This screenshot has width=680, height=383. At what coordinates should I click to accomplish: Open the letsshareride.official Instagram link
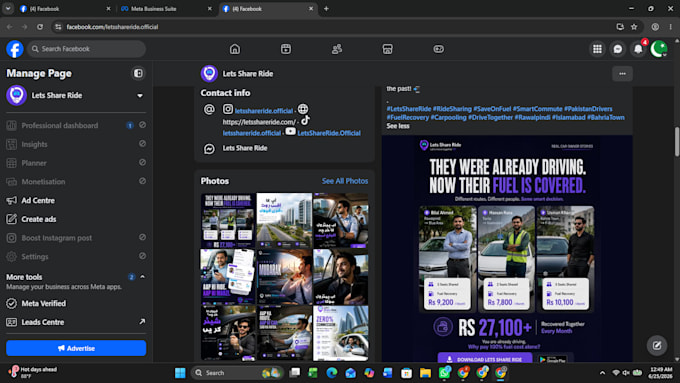(x=264, y=111)
